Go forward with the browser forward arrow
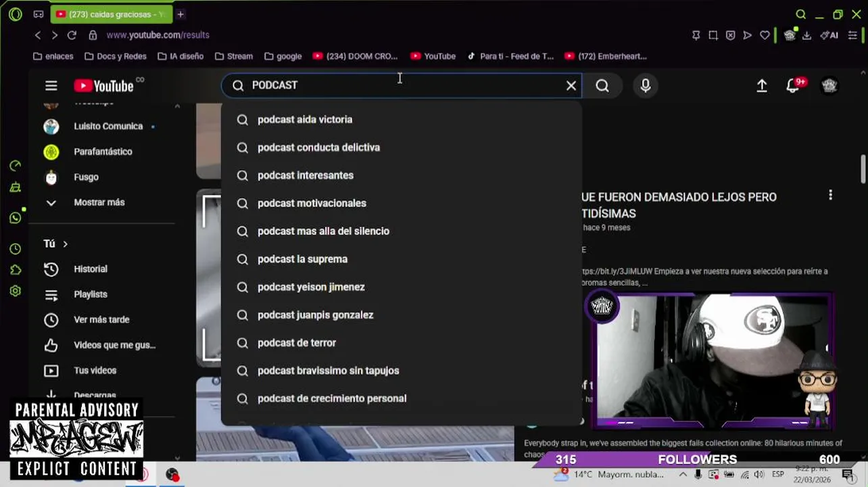The image size is (868, 487). [x=55, y=35]
